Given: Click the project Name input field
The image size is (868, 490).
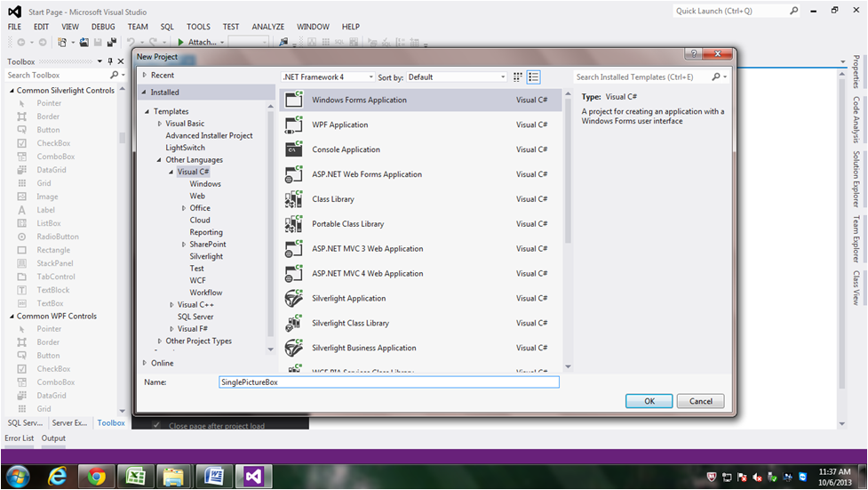Looking at the screenshot, I should 389,382.
